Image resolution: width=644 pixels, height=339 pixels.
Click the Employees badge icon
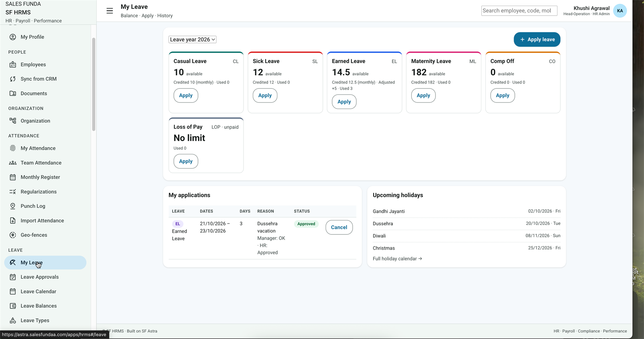[13, 65]
